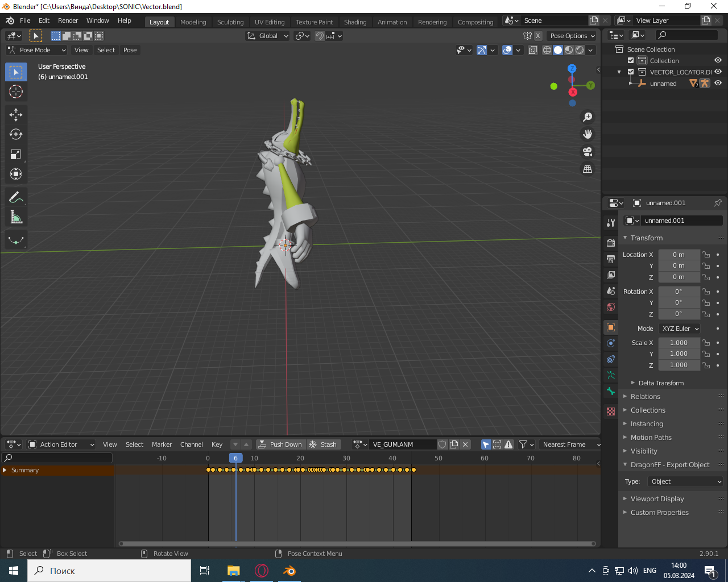The height and width of the screenshot is (582, 728).
Task: Click the Location X value field
Action: click(x=679, y=255)
